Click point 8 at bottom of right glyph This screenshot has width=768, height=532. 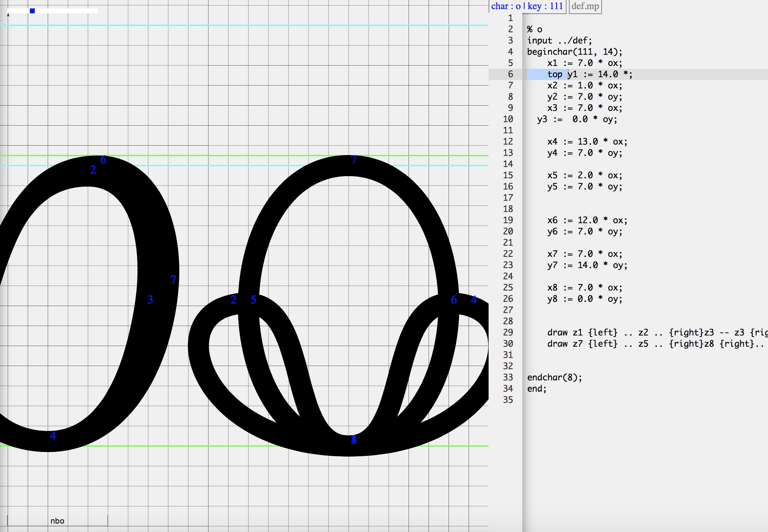tap(354, 440)
